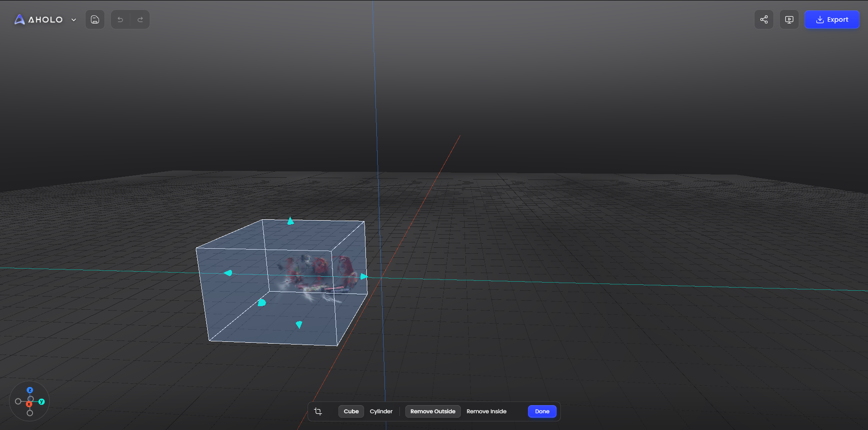This screenshot has height=430, width=868.
Task: Open the share options
Action: (764, 19)
